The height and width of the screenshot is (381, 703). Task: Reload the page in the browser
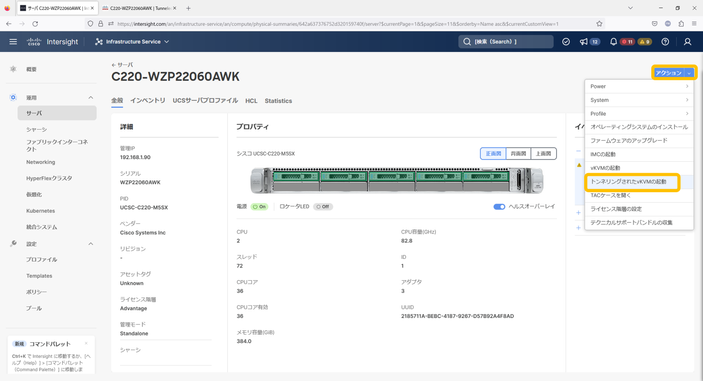point(35,24)
